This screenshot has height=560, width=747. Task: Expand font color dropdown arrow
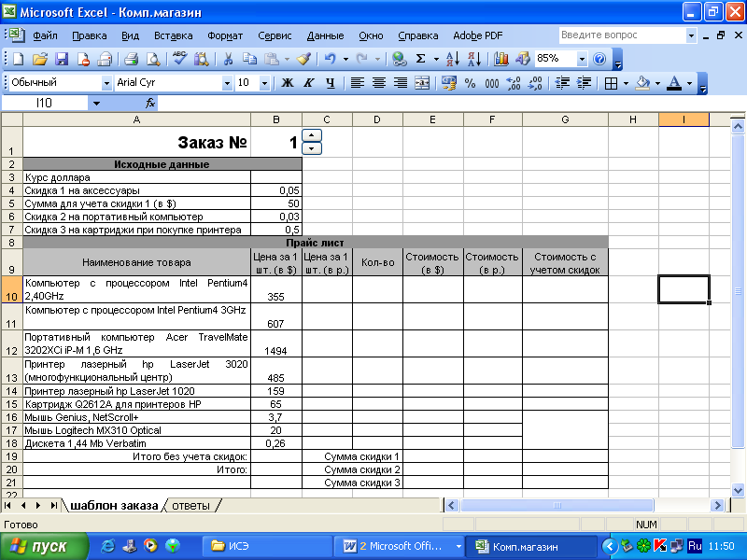pos(689,83)
